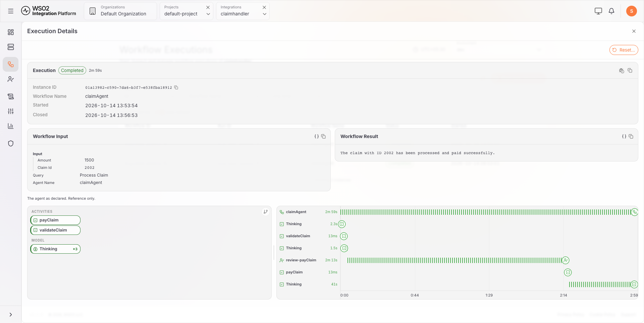Select the highlighted workflows sidebar icon

pyautogui.click(x=11, y=64)
